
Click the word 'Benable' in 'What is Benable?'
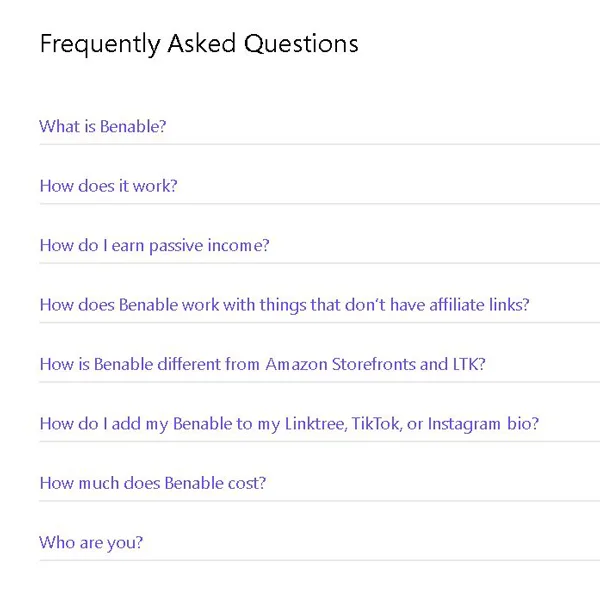pos(133,127)
